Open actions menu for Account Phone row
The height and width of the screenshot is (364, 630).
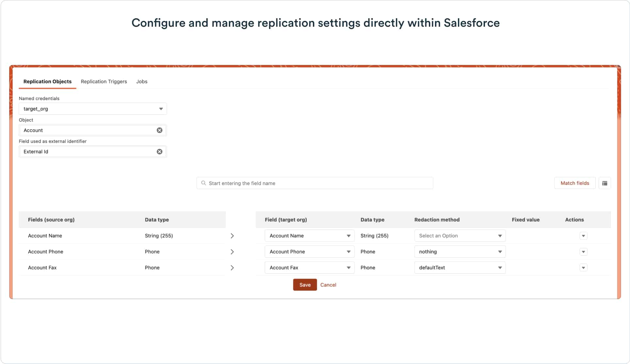[x=583, y=252]
